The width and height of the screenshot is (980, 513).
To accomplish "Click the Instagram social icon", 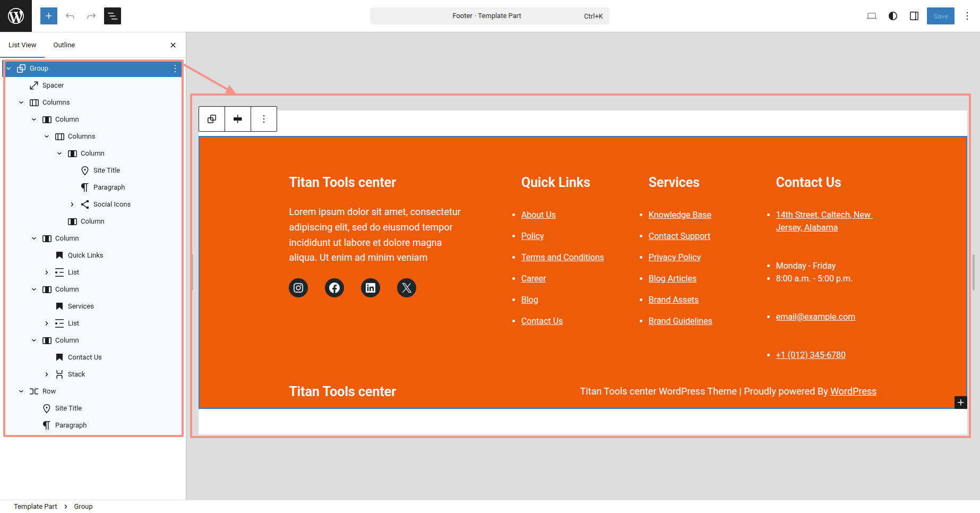I will tap(298, 288).
